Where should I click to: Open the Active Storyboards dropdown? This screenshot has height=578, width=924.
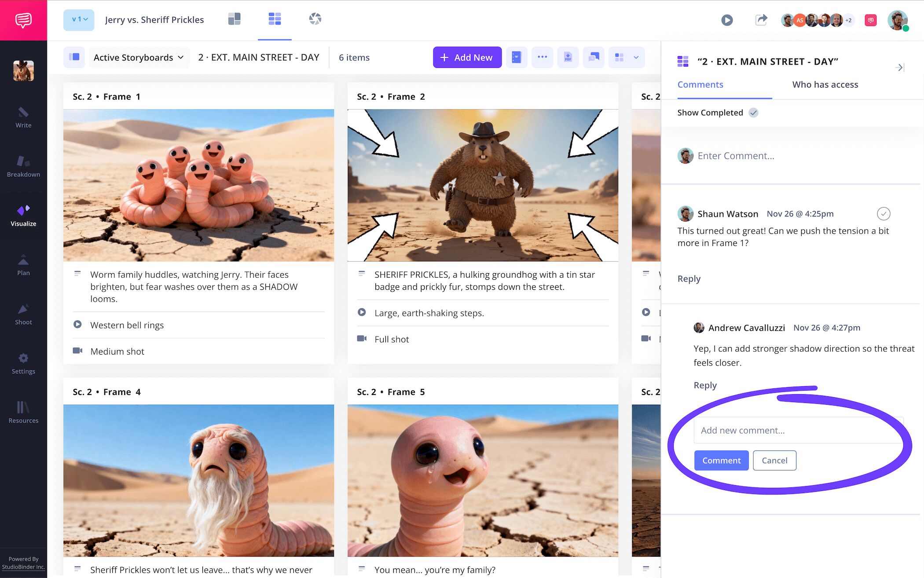coord(139,57)
